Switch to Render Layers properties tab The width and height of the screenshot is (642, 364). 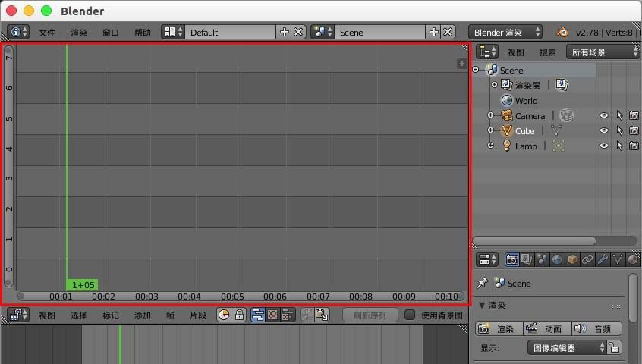point(527,259)
